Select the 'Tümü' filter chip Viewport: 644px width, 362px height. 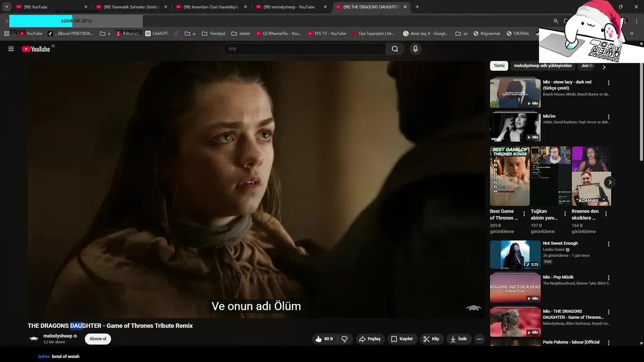pos(499,66)
